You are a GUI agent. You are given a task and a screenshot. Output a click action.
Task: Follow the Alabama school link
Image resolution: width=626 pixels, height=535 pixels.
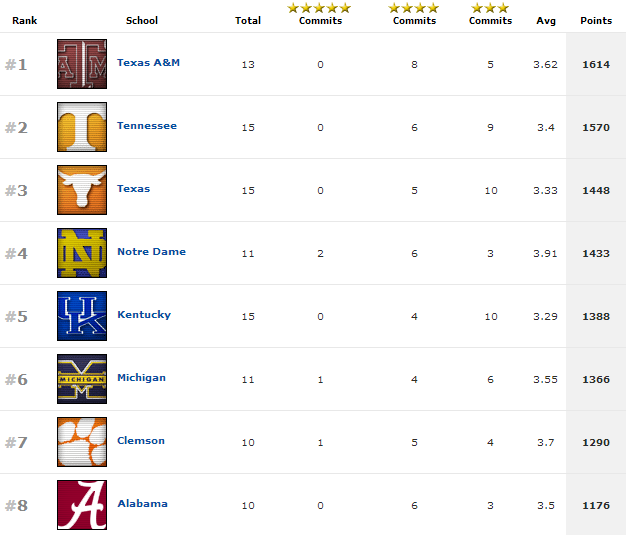click(143, 503)
